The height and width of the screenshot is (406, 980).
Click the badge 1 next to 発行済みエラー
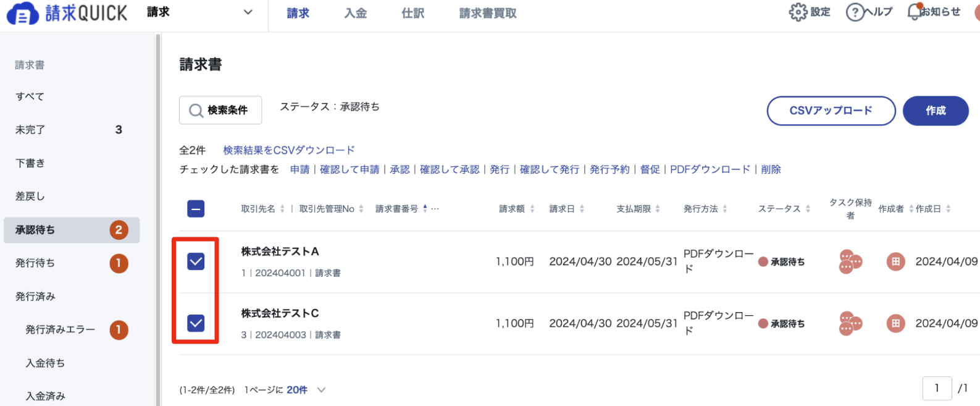(119, 330)
